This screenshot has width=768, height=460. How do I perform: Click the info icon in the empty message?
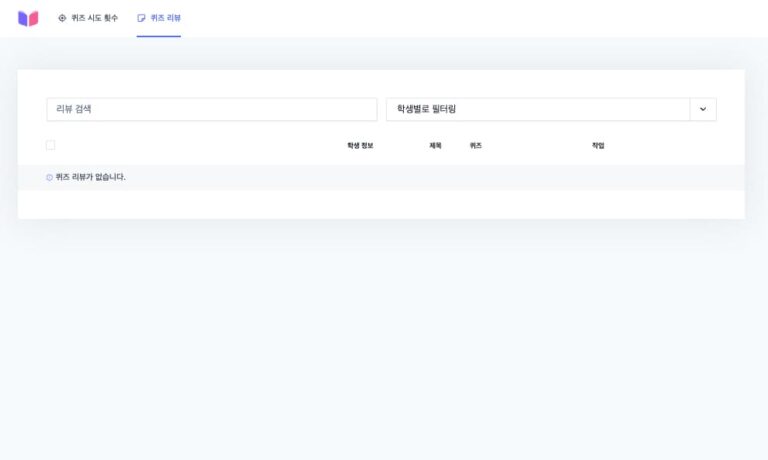[x=50, y=177]
